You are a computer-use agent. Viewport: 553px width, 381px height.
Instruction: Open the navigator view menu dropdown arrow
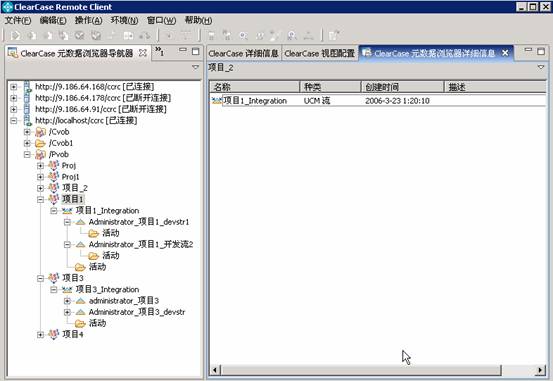pyautogui.click(x=195, y=67)
